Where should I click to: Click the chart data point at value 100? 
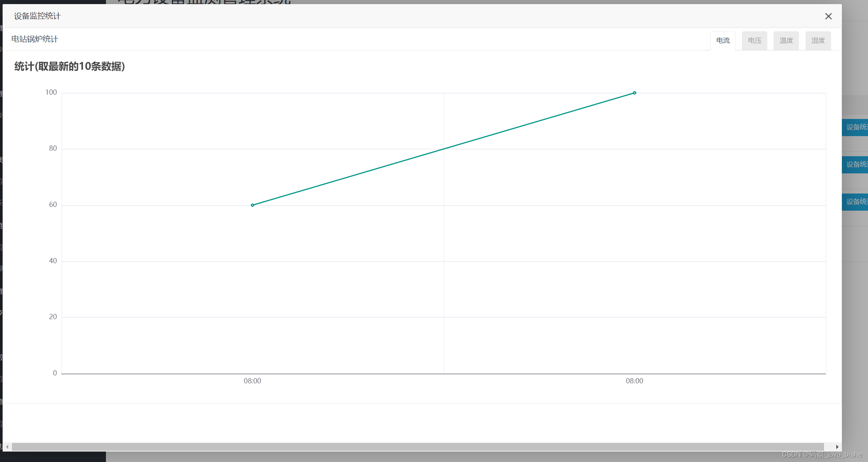click(634, 93)
